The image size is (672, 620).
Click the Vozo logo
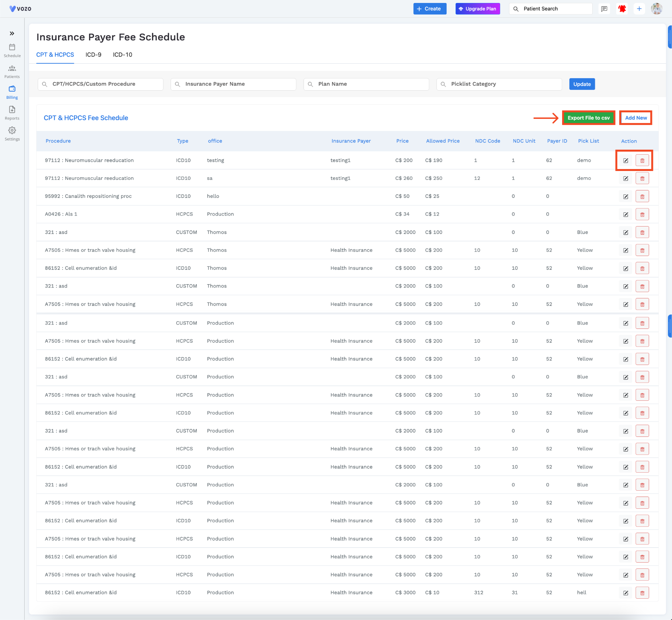point(20,9)
